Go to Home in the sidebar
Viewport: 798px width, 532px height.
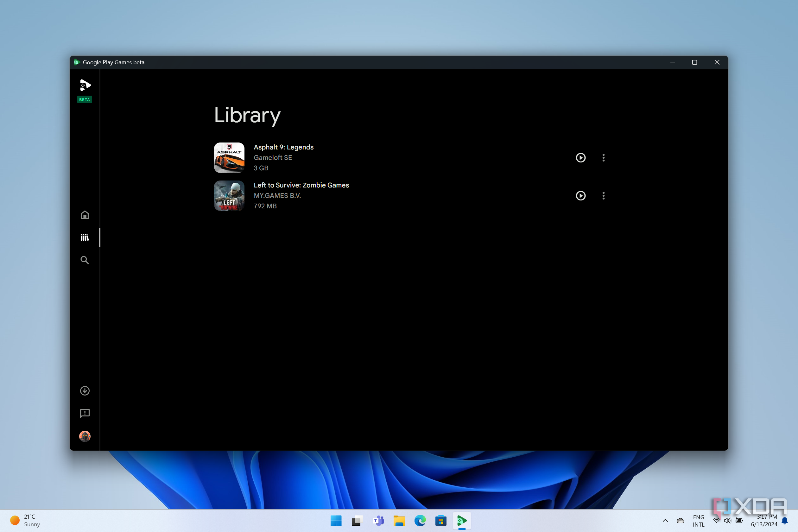click(85, 215)
